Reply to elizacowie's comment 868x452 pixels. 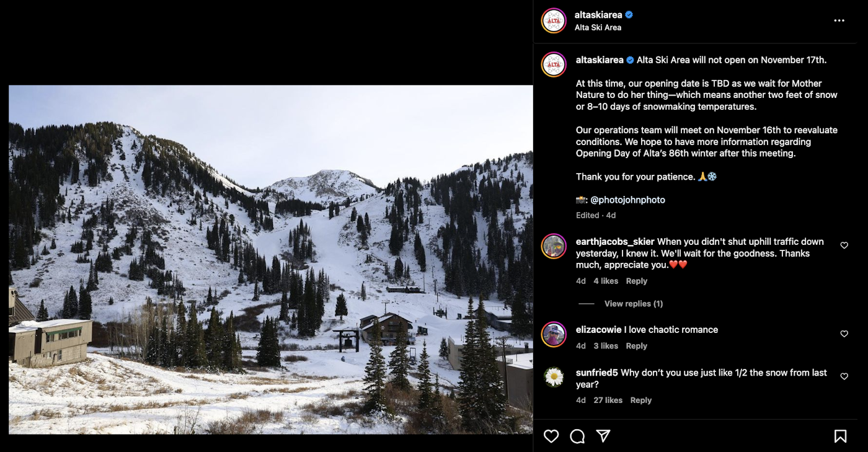pyautogui.click(x=636, y=346)
